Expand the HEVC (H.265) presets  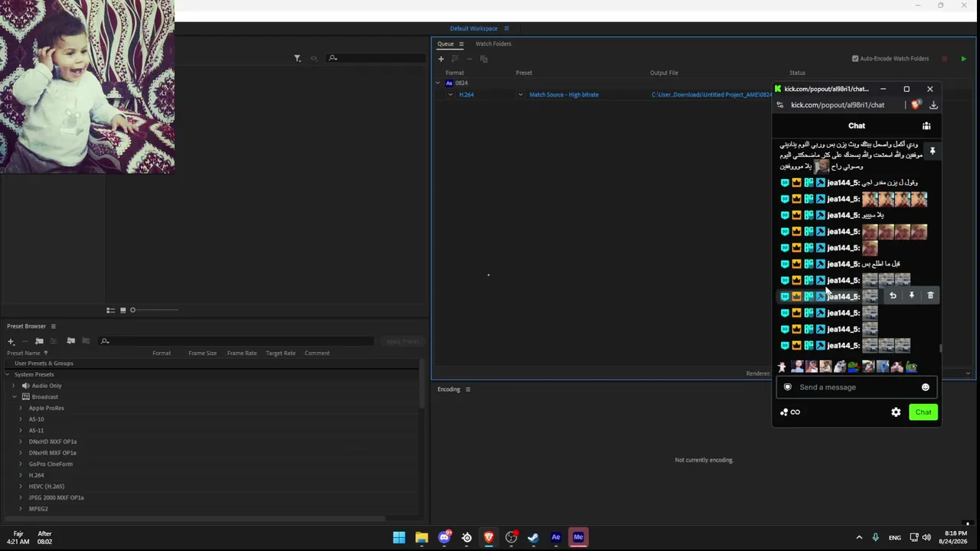pos(21,487)
